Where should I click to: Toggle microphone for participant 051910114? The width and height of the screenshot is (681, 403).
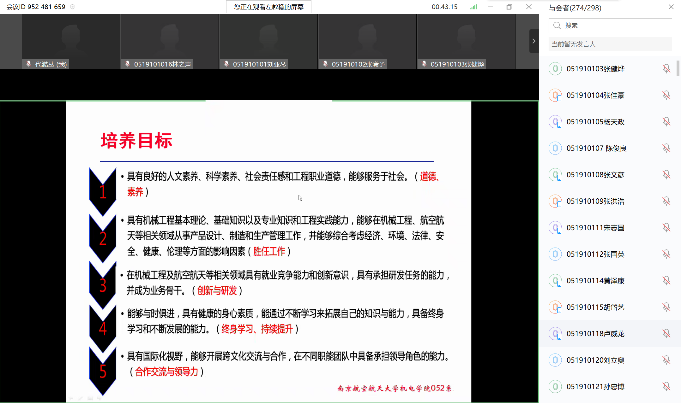pyautogui.click(x=666, y=280)
